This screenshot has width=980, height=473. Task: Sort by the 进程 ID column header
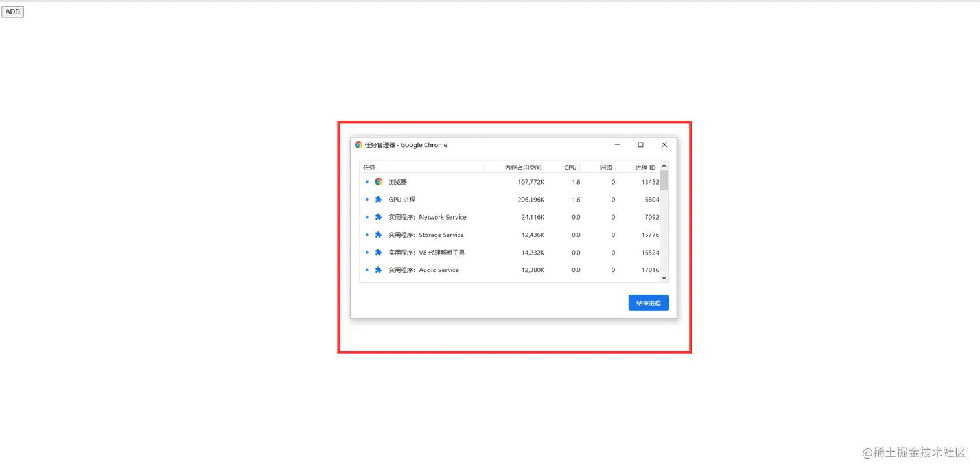tap(638, 167)
